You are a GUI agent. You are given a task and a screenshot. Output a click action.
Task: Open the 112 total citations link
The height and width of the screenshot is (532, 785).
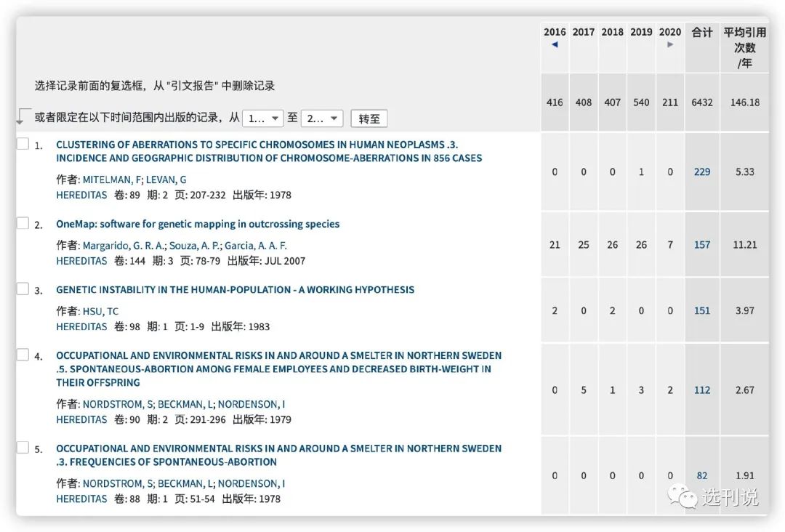[702, 390]
